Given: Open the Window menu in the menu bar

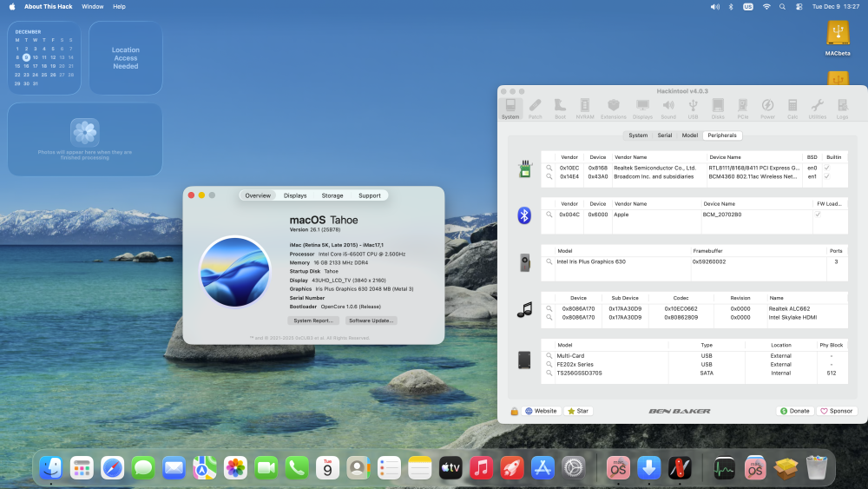Looking at the screenshot, I should [x=93, y=7].
